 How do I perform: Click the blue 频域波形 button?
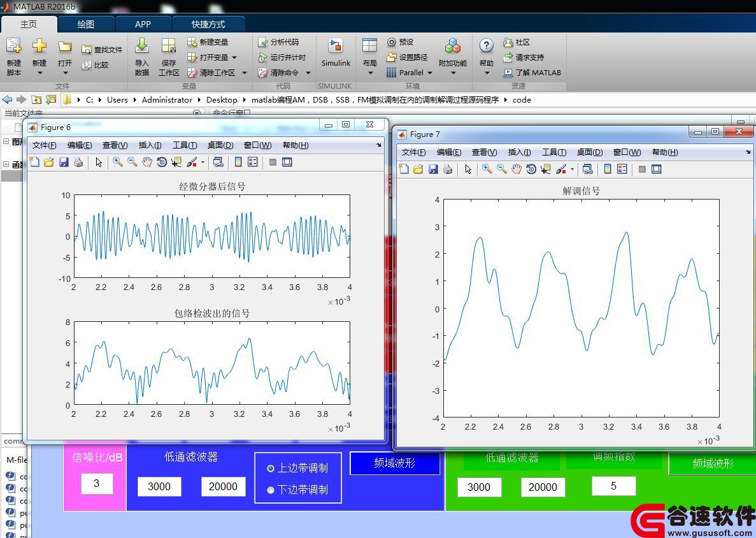[395, 463]
